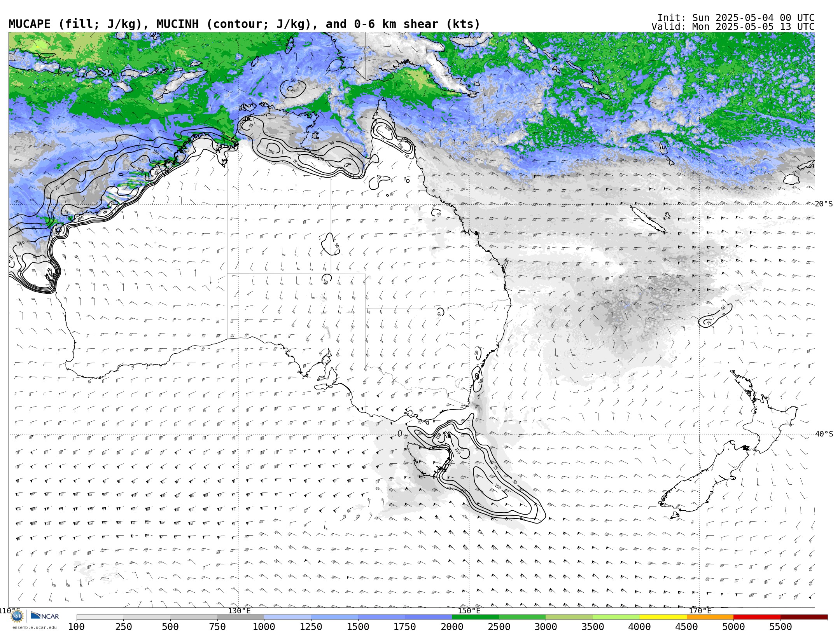This screenshot has height=632, width=840.
Task: Pick the 1500–1750 blue colorbar swatch
Action: tap(381, 617)
